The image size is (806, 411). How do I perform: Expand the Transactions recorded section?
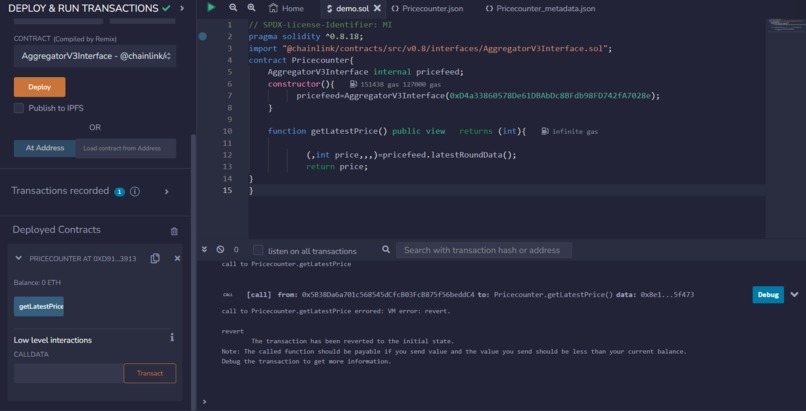tap(167, 192)
